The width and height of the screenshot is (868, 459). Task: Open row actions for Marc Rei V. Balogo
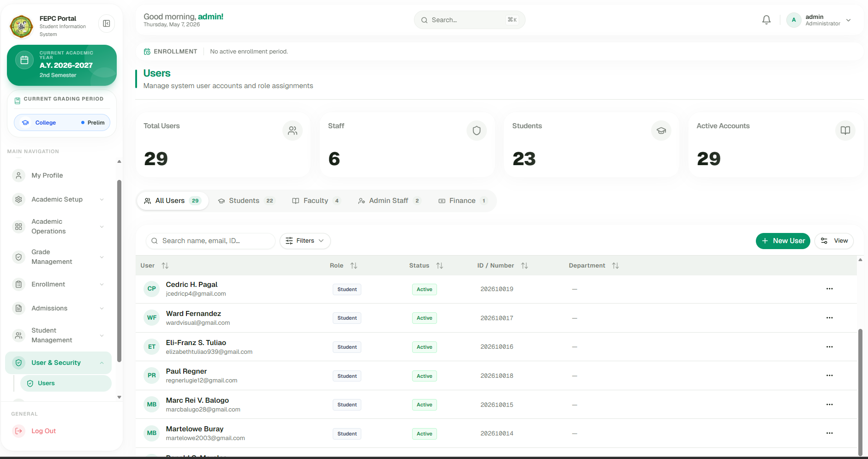point(829,405)
